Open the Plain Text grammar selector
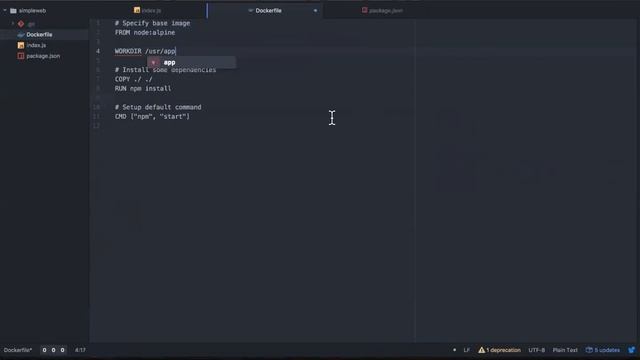 (x=565, y=350)
